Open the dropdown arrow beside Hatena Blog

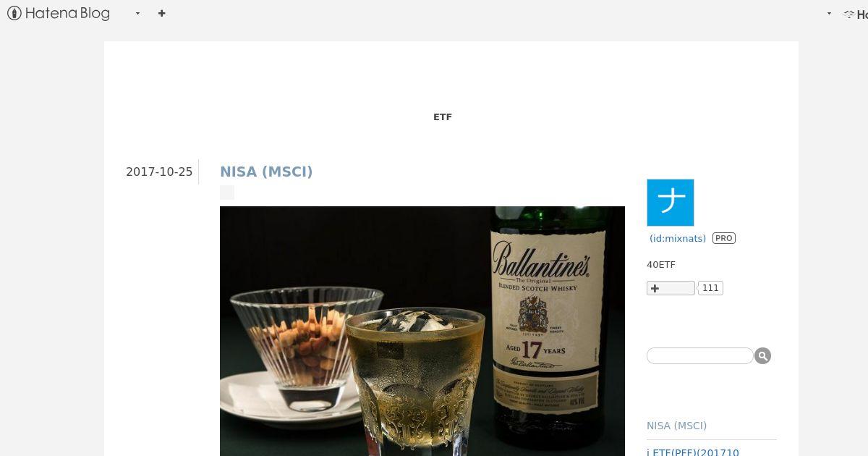137,14
